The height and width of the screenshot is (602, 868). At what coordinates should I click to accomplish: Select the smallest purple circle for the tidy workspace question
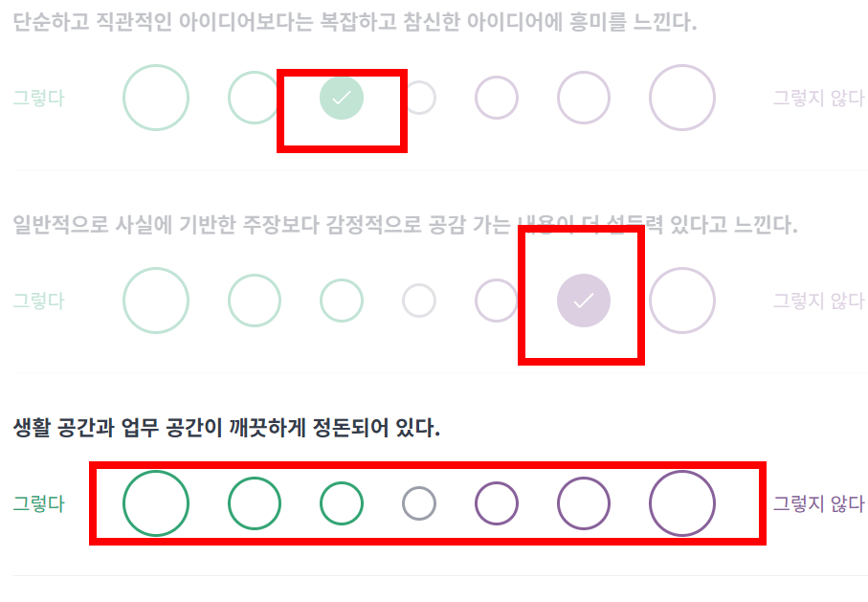pyautogui.click(x=494, y=502)
